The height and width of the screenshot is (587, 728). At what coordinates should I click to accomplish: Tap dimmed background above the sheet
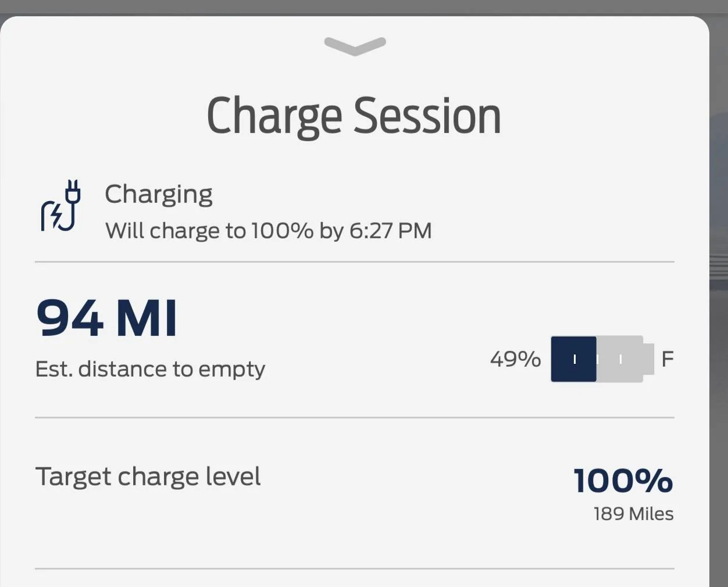coord(364,7)
